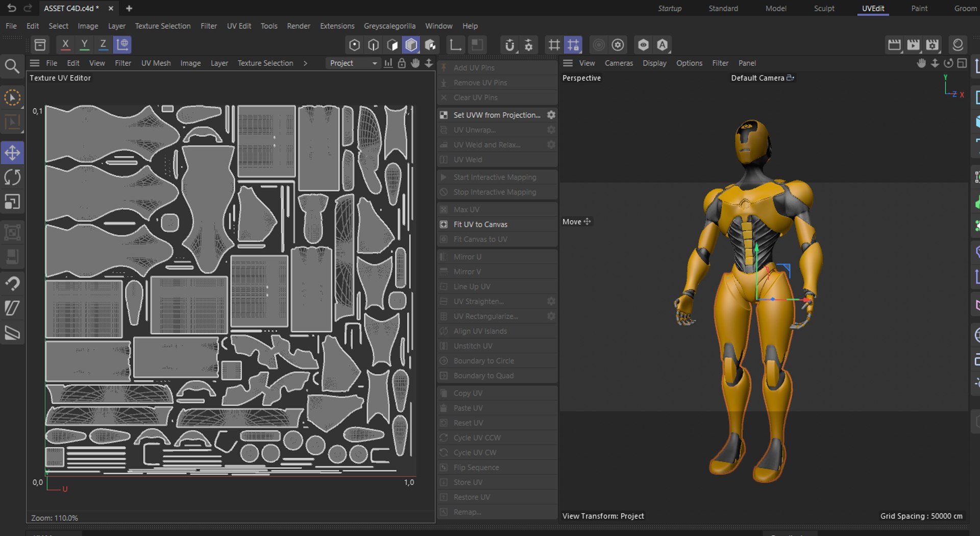Viewport: 980px width, 536px height.
Task: Open the UV editor hamburger menu
Action: [x=35, y=63]
